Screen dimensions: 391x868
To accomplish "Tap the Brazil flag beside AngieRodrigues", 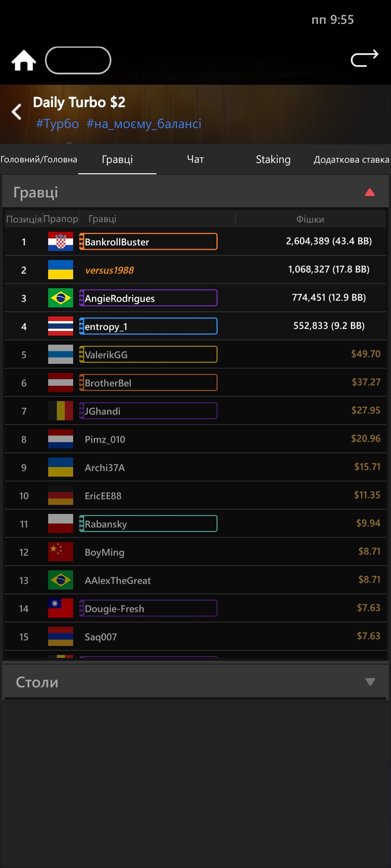I will tap(61, 298).
